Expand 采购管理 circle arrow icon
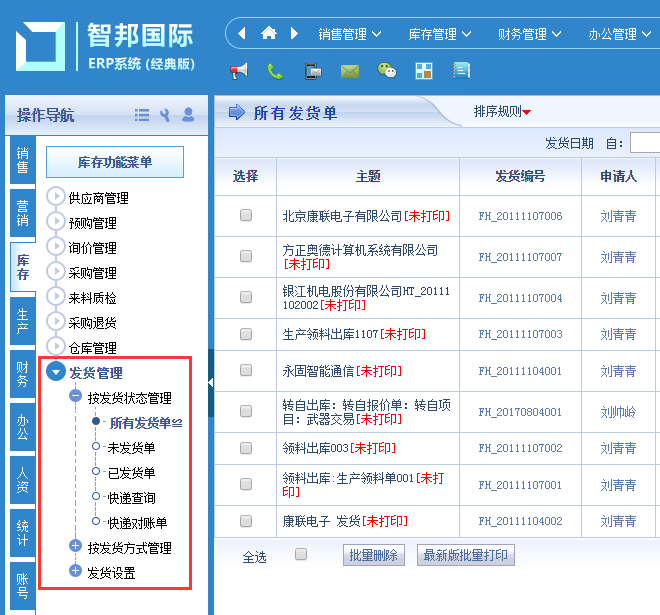This screenshot has height=615, width=660. (x=56, y=271)
